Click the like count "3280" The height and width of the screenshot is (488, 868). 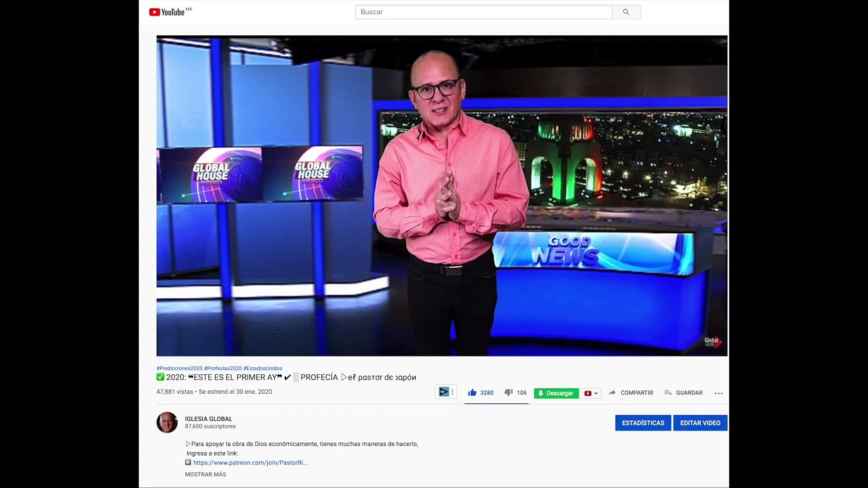click(487, 393)
